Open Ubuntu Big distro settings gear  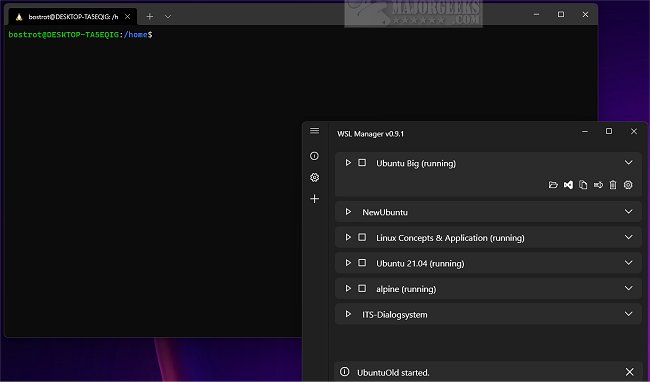[x=628, y=185]
